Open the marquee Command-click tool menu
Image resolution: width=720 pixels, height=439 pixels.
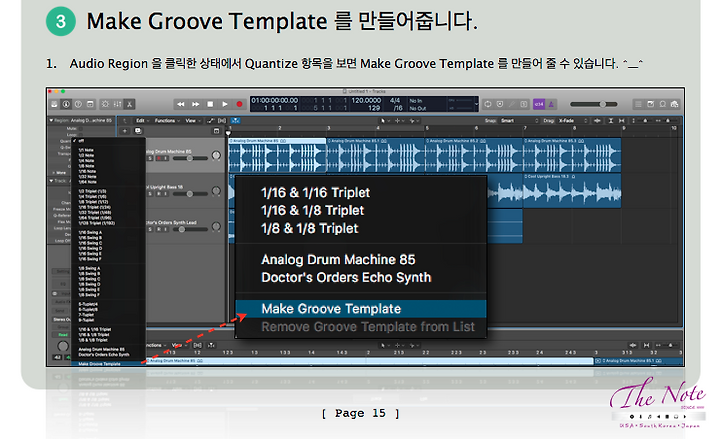pyautogui.click(x=398, y=121)
